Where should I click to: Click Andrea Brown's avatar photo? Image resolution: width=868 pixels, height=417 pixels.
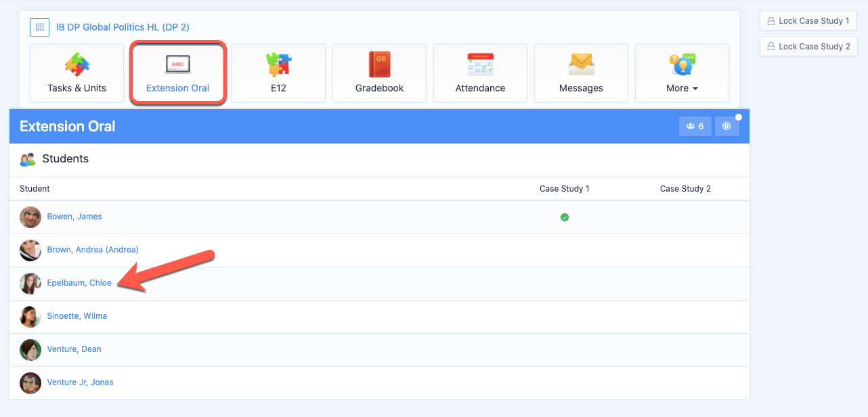pyautogui.click(x=30, y=250)
